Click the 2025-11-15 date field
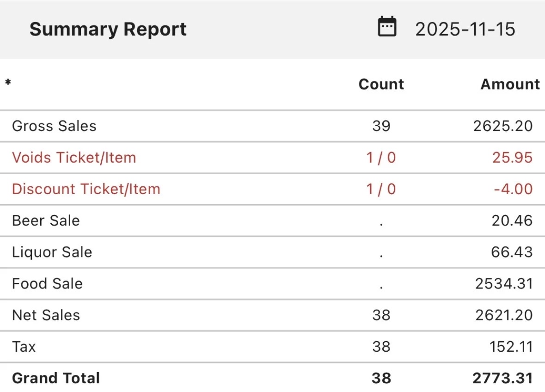This screenshot has width=545, height=392. click(x=465, y=29)
